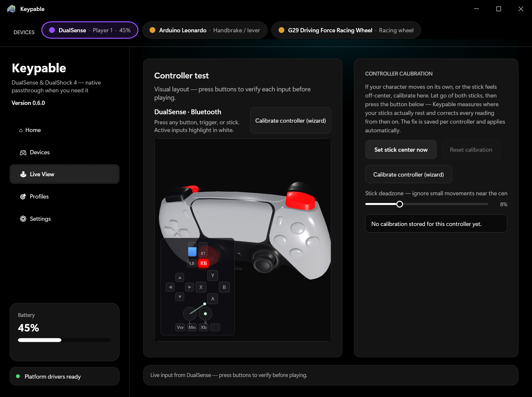This screenshot has width=532, height=397.
Task: Click the D-pad up arrow
Action: click(180, 278)
